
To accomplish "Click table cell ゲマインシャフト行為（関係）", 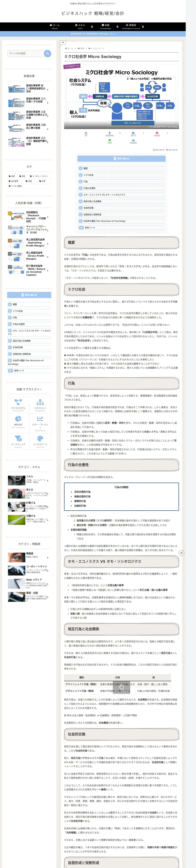I will [81, 684].
